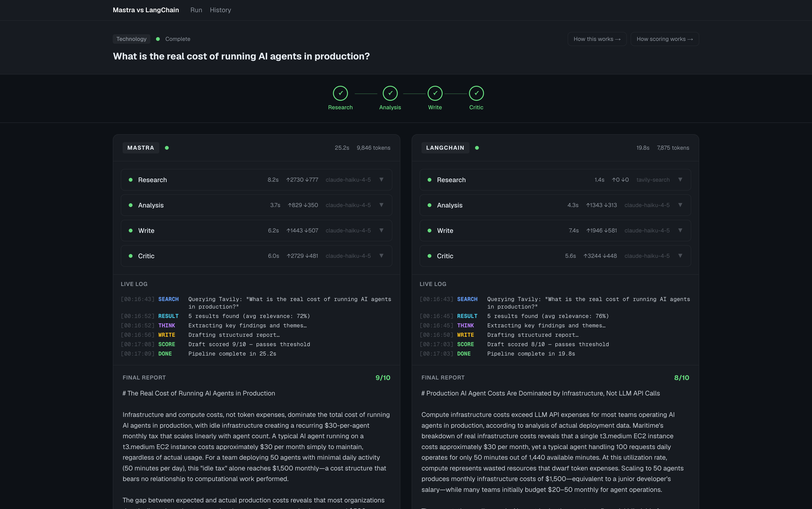Image resolution: width=812 pixels, height=509 pixels.
Task: Expand the Mastra Critic step arrow
Action: click(381, 255)
